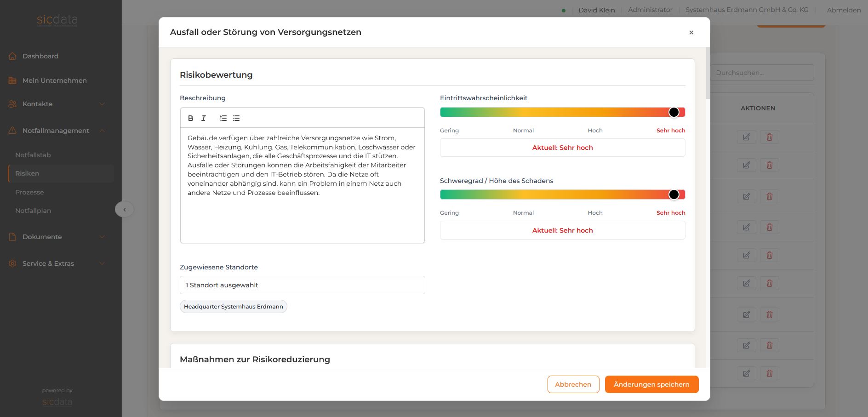Open the 1 Standort ausgewählt selector
868x417 pixels.
302,285
